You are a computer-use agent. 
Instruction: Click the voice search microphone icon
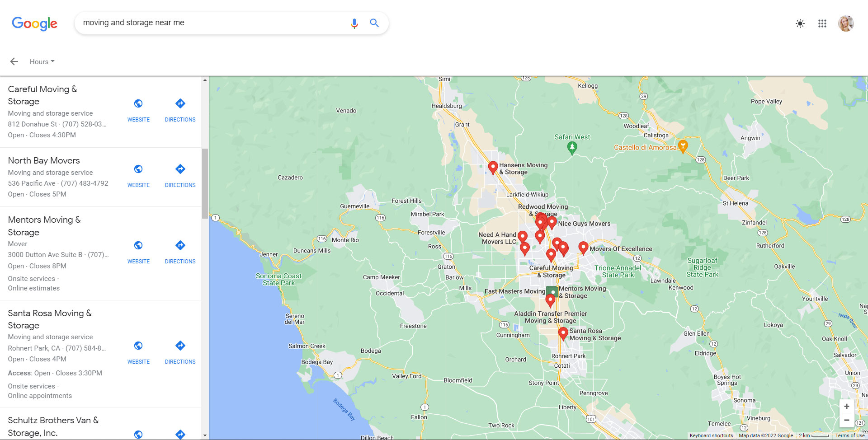(354, 23)
